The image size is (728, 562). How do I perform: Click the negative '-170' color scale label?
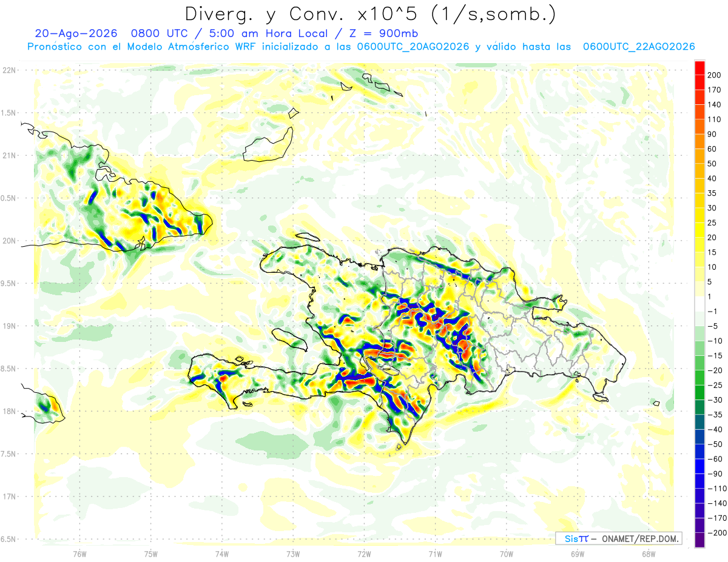tap(717, 518)
